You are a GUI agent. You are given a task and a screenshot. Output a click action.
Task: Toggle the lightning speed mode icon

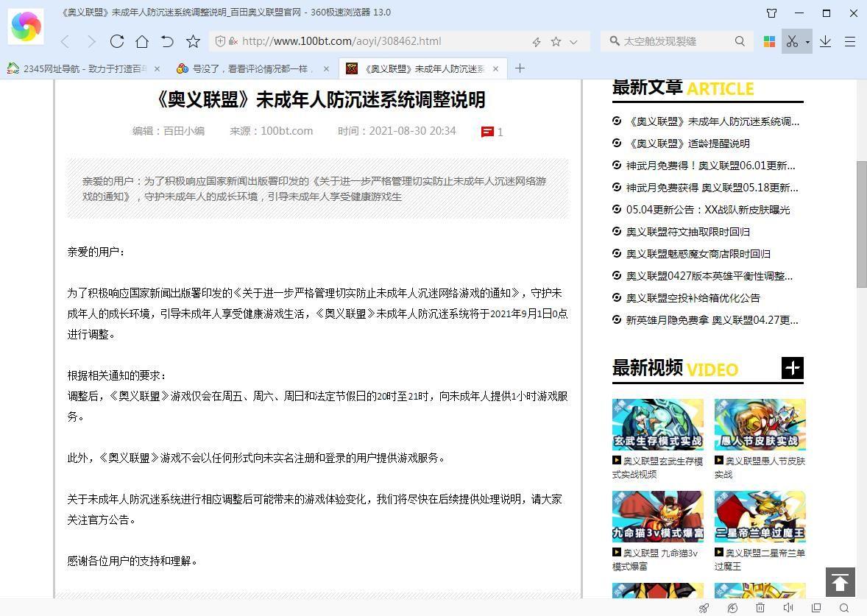(537, 41)
